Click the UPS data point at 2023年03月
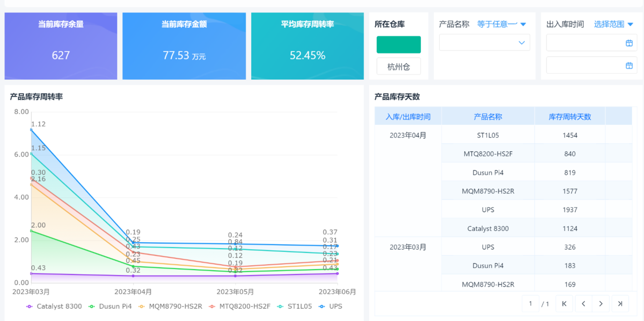This screenshot has width=644, height=321. point(31,130)
